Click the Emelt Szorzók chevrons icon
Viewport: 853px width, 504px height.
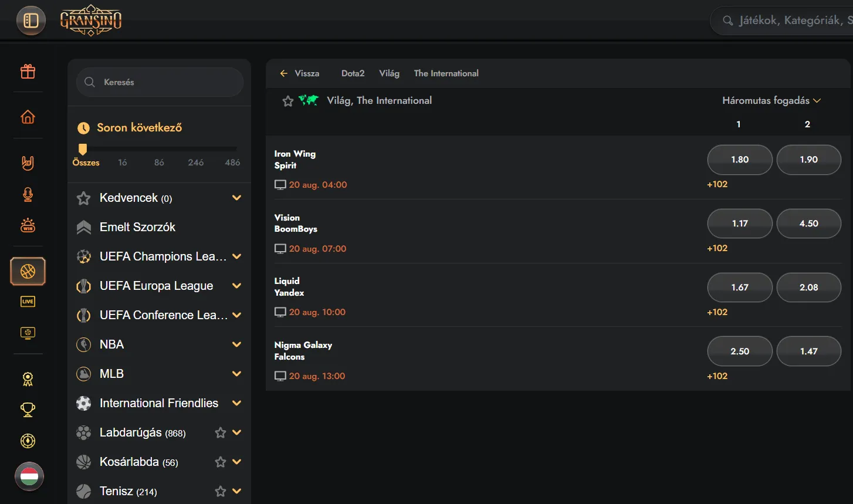click(84, 227)
